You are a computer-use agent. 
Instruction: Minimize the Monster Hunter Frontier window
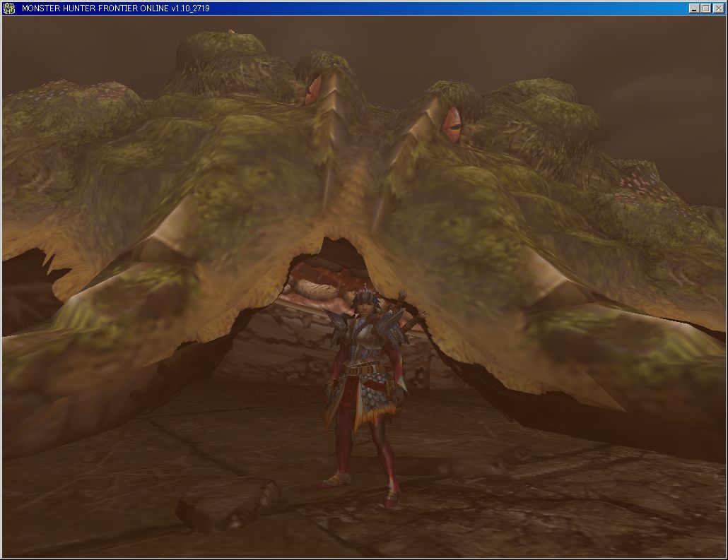pyautogui.click(x=694, y=8)
